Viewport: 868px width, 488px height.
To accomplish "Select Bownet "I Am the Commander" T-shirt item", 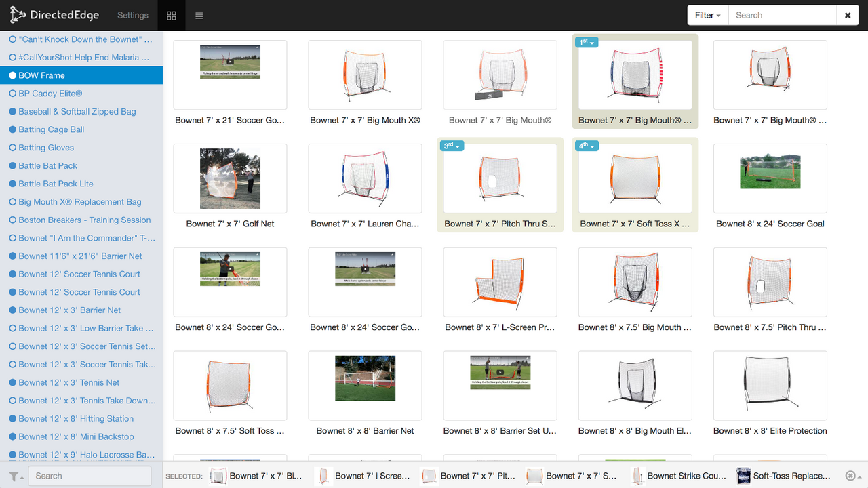I will pos(81,238).
